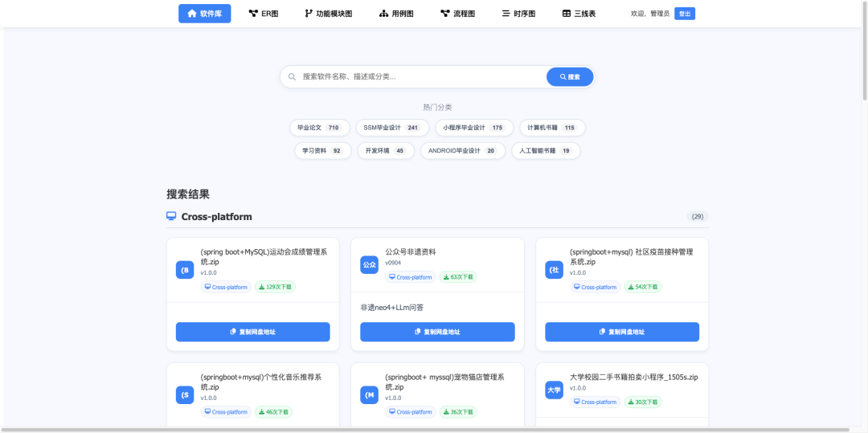Select the 计算机书籍 115 category chip
This screenshot has width=868, height=433.
[552, 128]
